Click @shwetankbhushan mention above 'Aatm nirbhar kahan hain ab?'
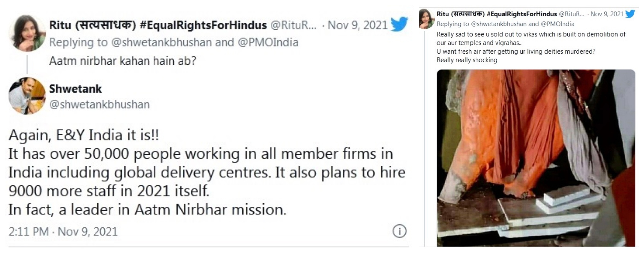 tap(161, 42)
